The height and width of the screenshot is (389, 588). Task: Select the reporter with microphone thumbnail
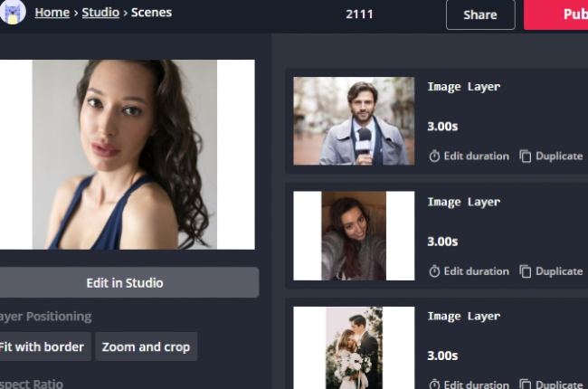[354, 121]
